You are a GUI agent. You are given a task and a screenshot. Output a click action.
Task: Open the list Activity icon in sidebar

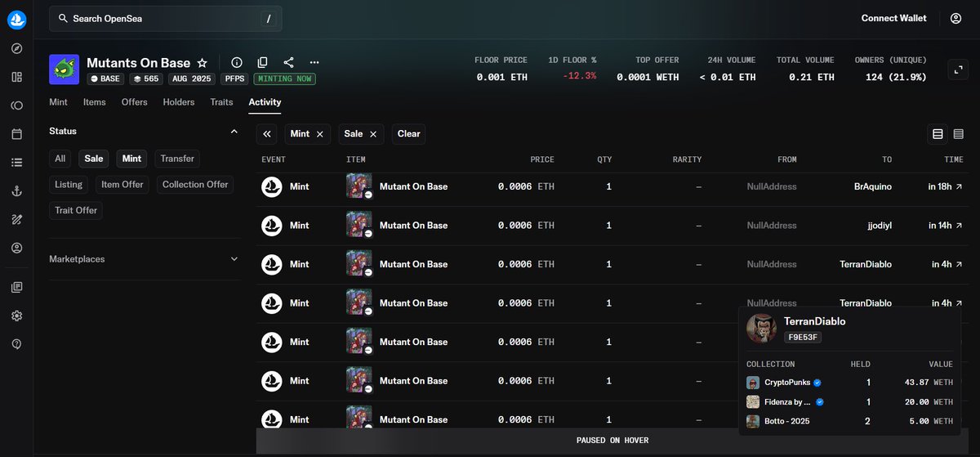click(x=16, y=163)
